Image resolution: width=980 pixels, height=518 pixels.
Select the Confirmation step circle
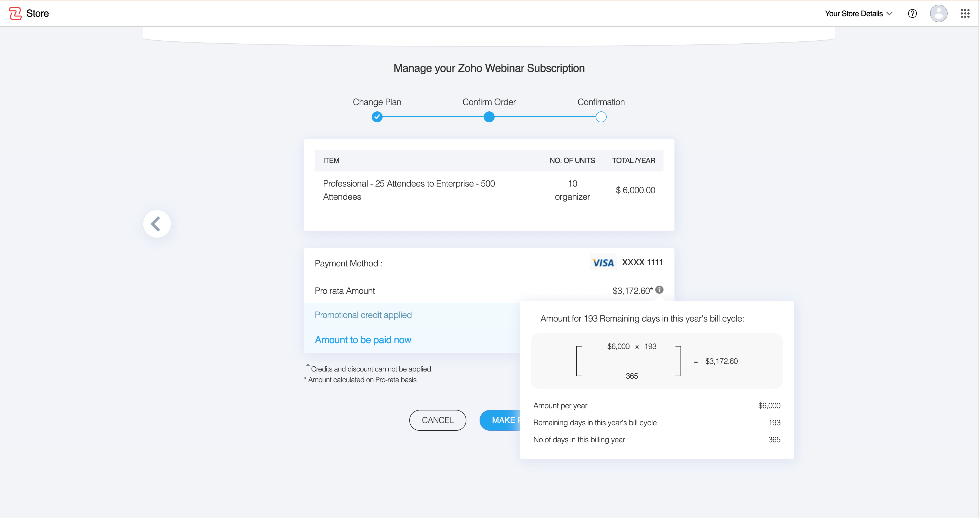(x=601, y=117)
